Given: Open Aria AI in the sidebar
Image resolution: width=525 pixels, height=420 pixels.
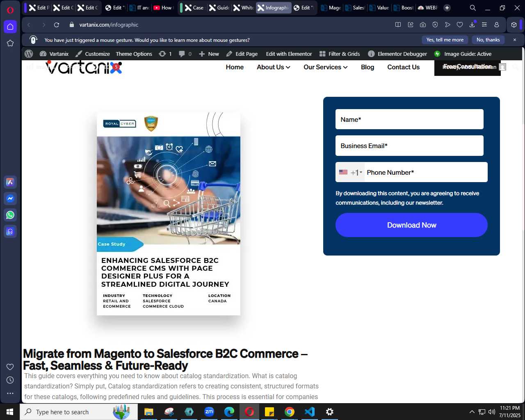Looking at the screenshot, I should click(10, 182).
